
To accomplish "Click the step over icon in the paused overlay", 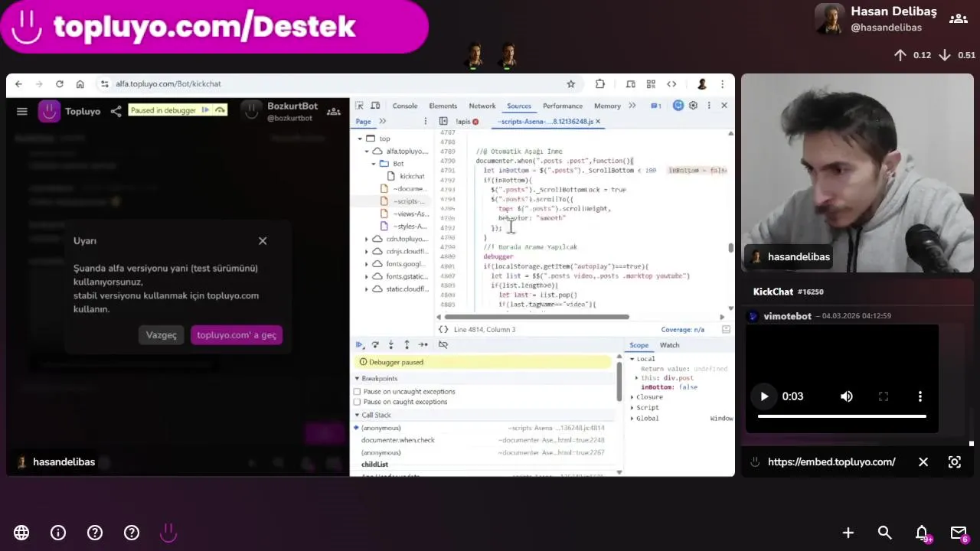I will (x=220, y=110).
